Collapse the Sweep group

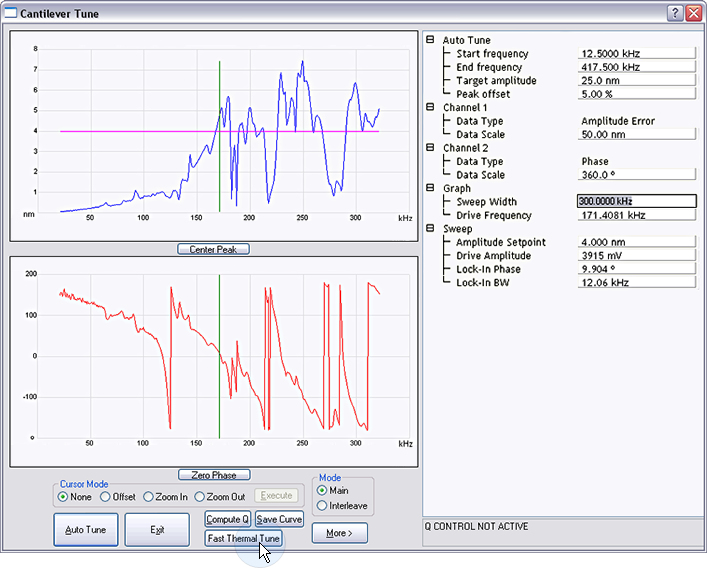(430, 229)
